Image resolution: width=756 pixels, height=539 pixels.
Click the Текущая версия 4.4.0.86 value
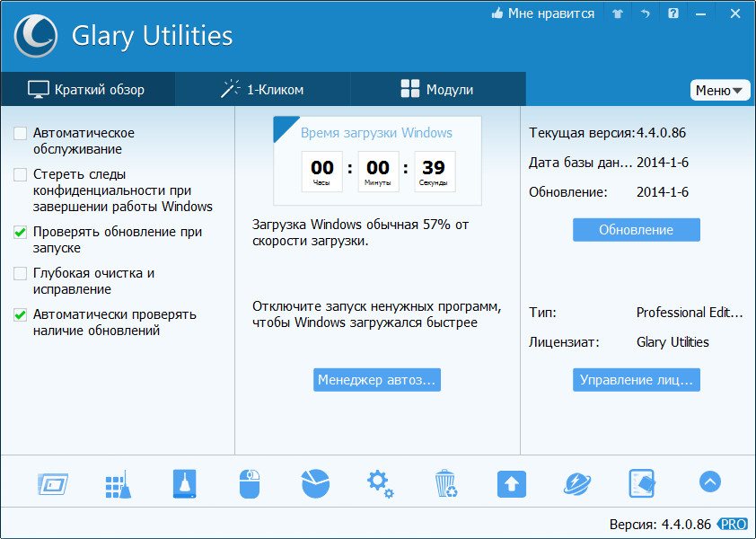[x=661, y=133]
